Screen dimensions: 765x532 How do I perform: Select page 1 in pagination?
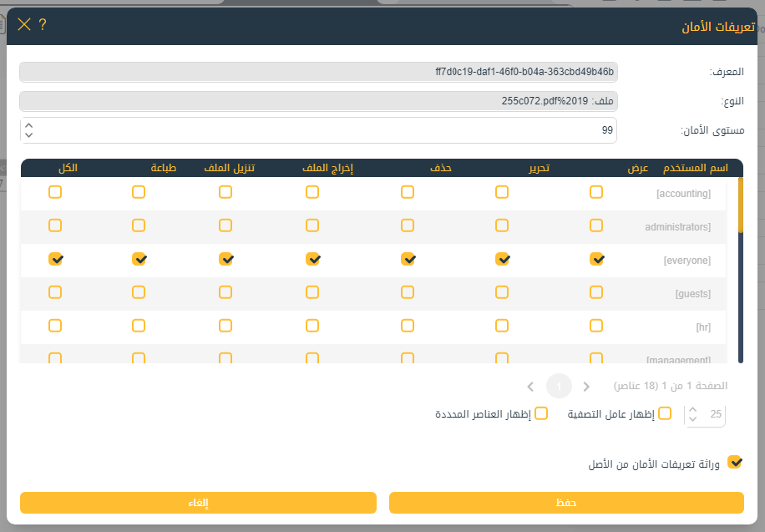pos(559,386)
